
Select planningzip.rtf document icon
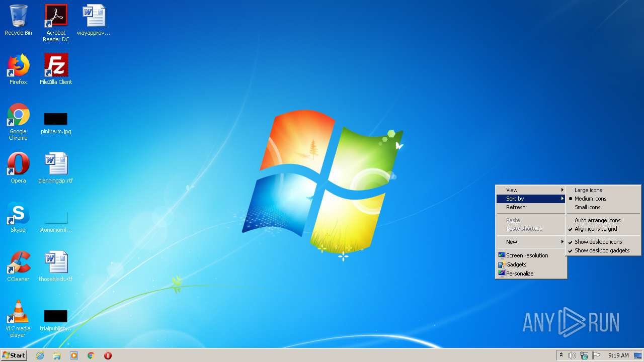pos(56,168)
